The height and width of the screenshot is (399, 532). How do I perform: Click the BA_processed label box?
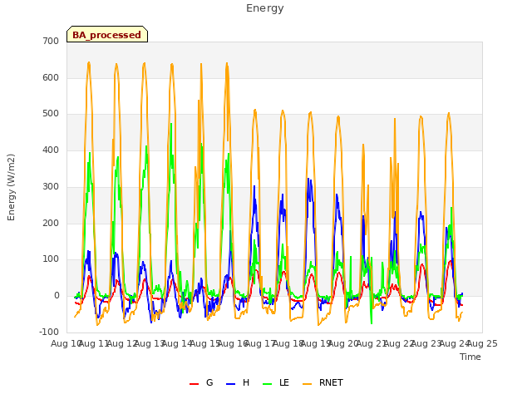click(x=107, y=34)
